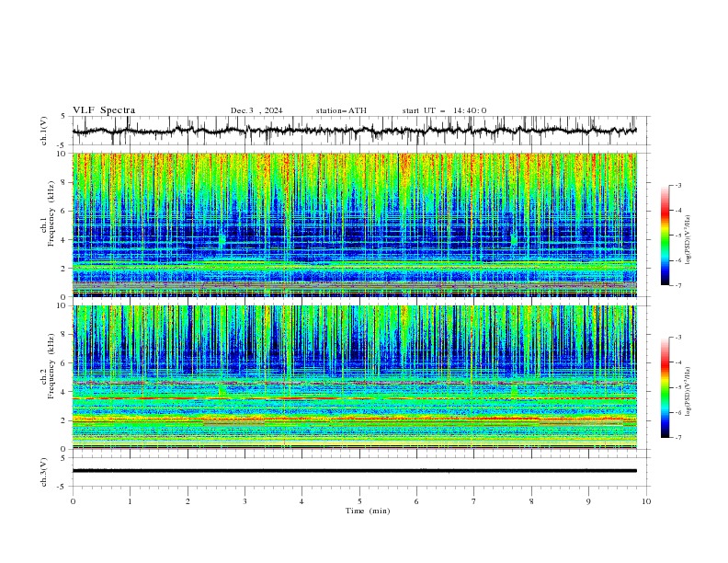Click the time axis tick label "9"
The height and width of the screenshot is (563, 728).
(588, 501)
